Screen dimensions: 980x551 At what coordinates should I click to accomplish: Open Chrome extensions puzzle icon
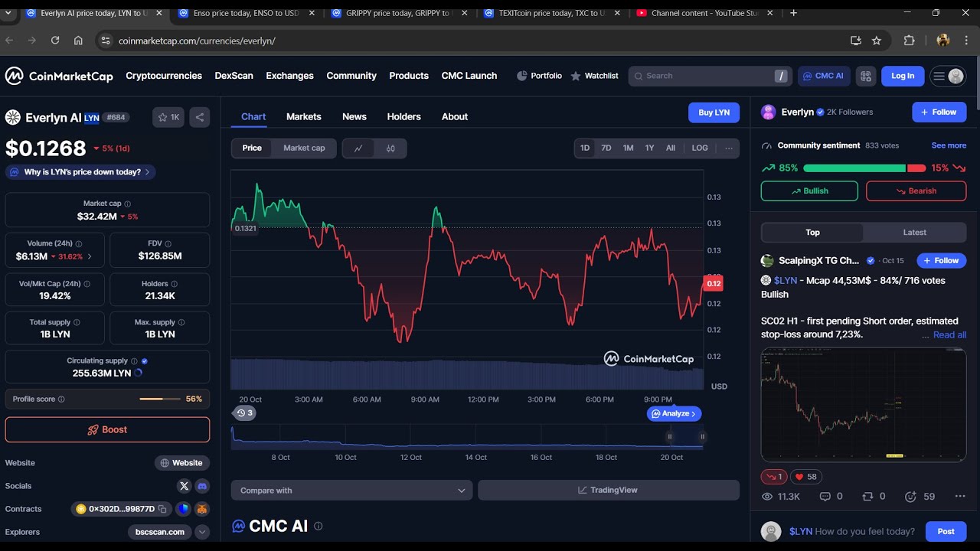[x=910, y=41]
